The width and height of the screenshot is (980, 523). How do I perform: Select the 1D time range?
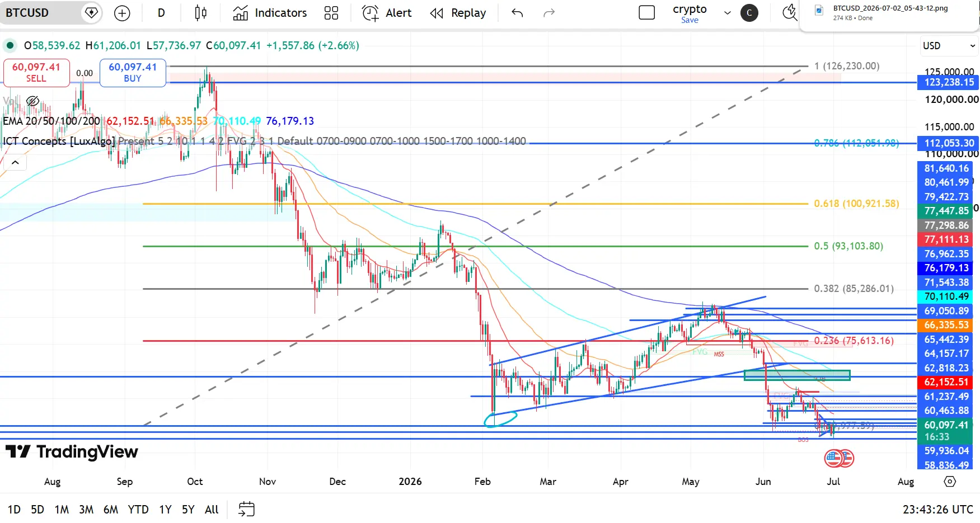pos(14,510)
